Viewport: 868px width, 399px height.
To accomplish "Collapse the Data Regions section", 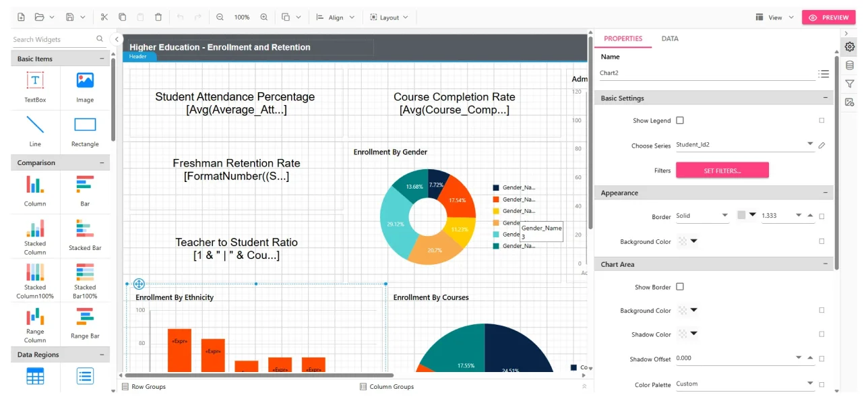I will click(x=102, y=355).
